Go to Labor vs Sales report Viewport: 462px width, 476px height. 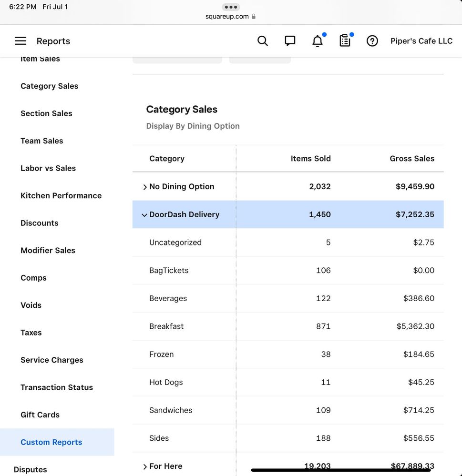click(48, 168)
